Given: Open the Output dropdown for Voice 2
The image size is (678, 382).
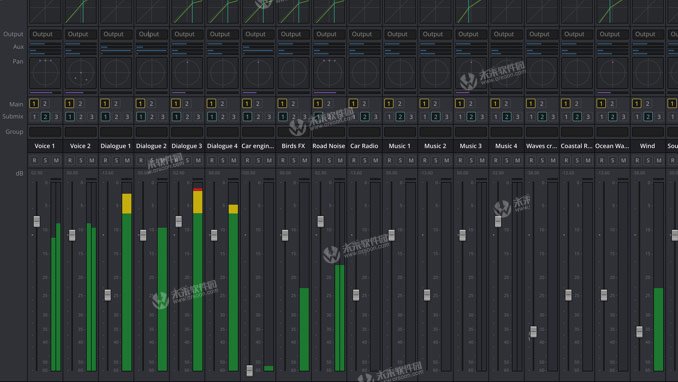Looking at the screenshot, I should click(x=80, y=34).
